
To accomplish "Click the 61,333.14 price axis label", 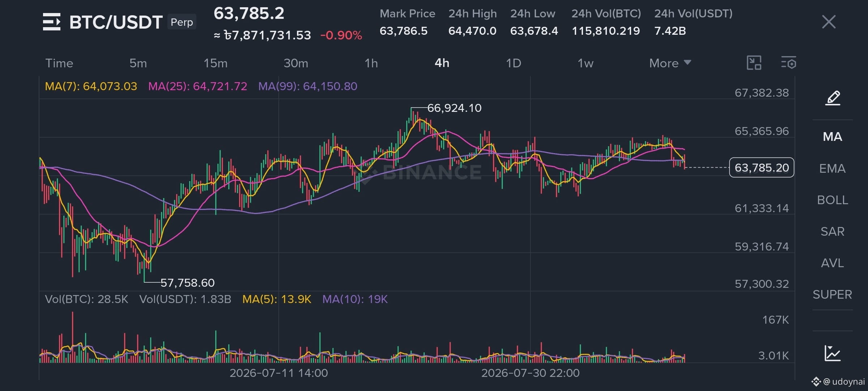I will 762,208.
